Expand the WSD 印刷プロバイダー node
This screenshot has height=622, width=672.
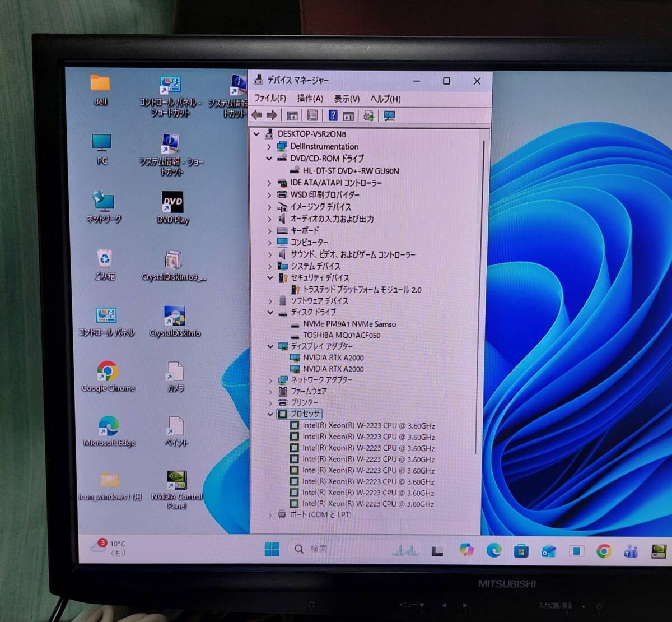[269, 195]
